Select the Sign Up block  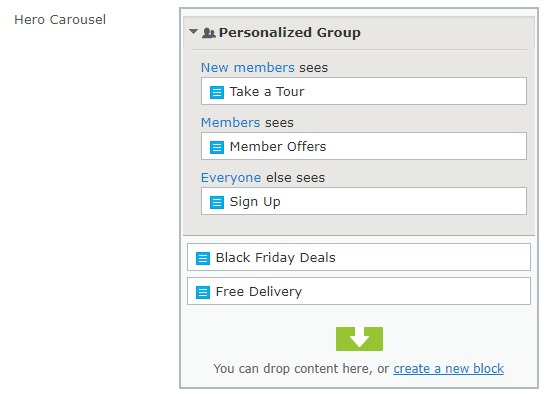coord(364,201)
